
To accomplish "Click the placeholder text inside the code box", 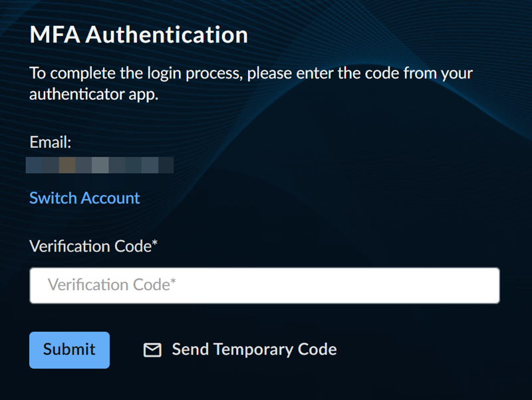I will [x=112, y=285].
